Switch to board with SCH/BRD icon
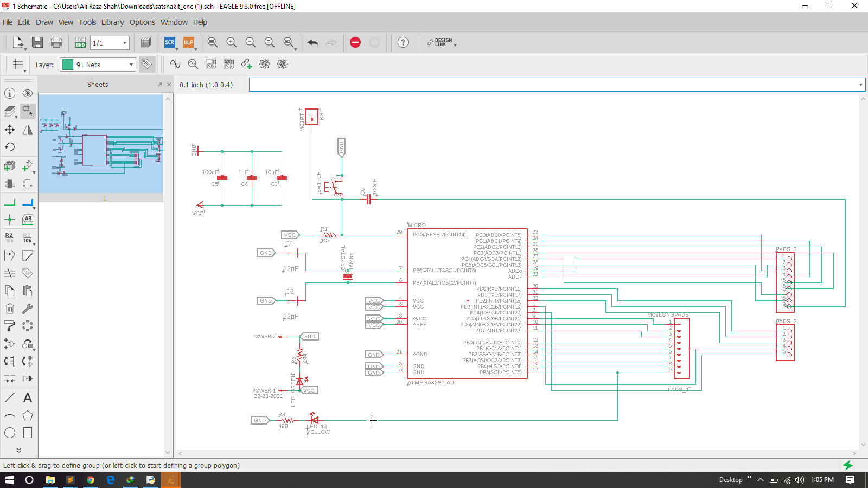 (80, 42)
